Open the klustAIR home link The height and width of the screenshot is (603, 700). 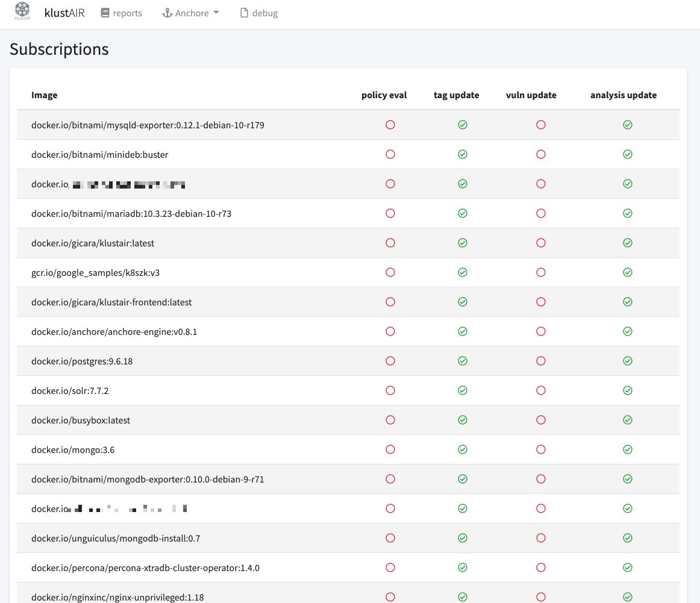pyautogui.click(x=64, y=13)
